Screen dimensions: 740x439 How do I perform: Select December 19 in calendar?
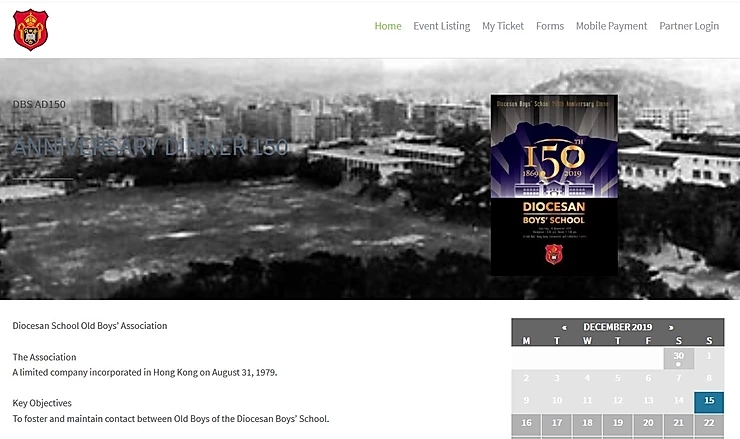click(618, 425)
